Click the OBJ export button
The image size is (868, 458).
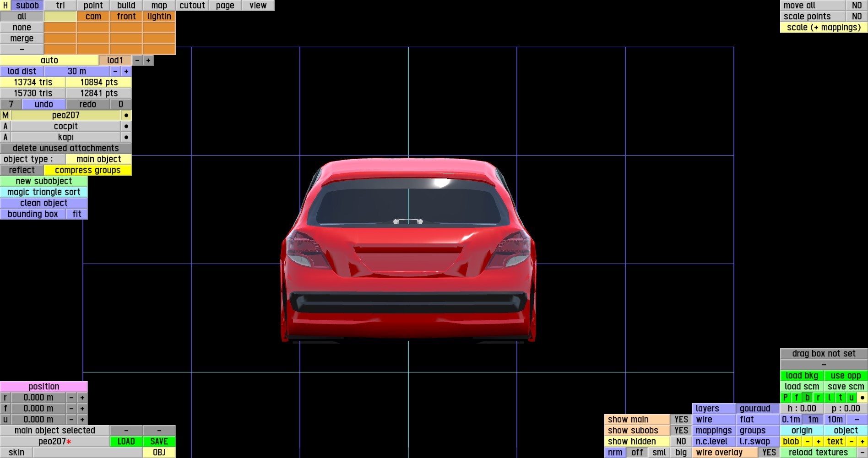[x=159, y=453]
